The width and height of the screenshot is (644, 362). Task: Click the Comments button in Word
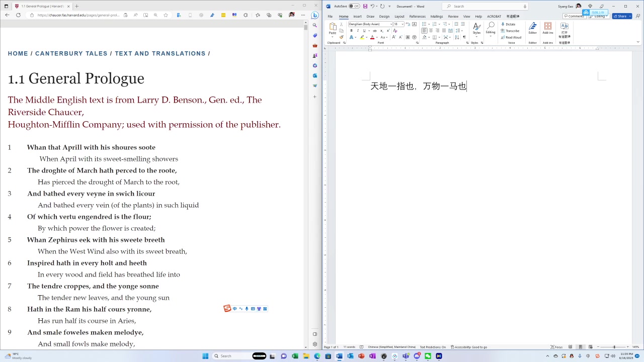[x=574, y=16]
